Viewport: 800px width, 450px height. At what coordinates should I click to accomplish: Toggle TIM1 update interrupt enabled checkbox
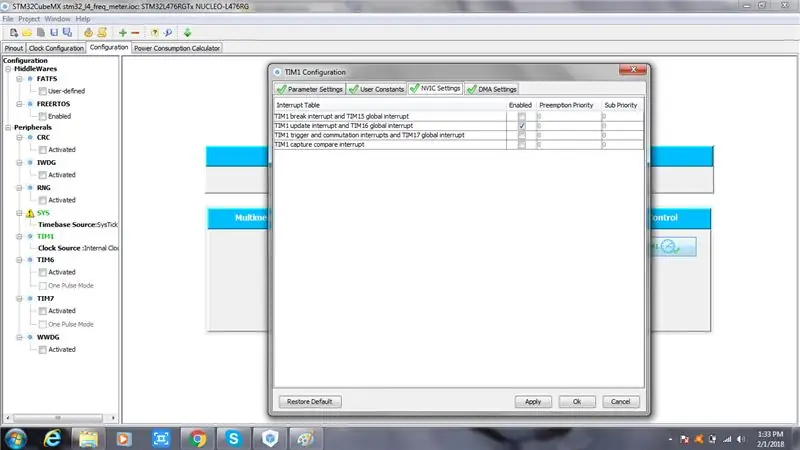point(521,126)
